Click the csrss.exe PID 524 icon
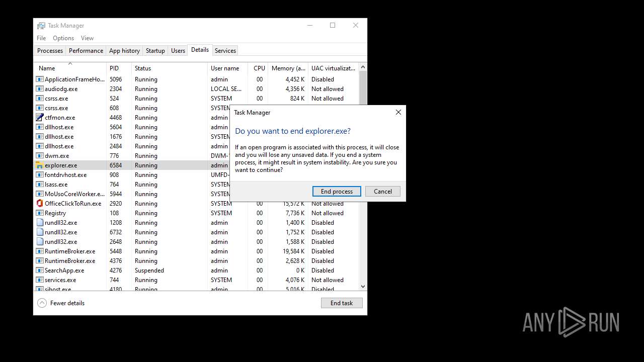644x362 pixels. (40, 98)
